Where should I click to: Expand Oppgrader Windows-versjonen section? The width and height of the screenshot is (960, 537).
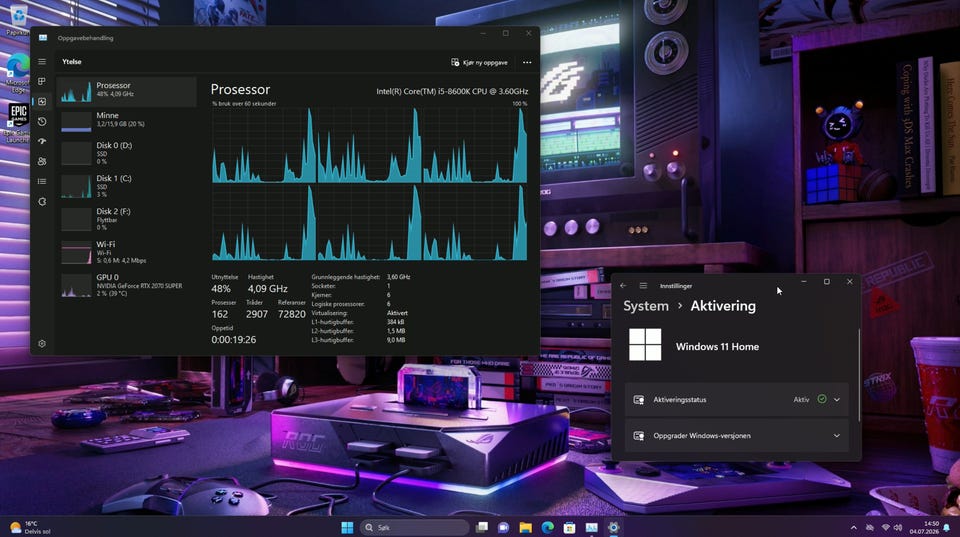(737, 436)
